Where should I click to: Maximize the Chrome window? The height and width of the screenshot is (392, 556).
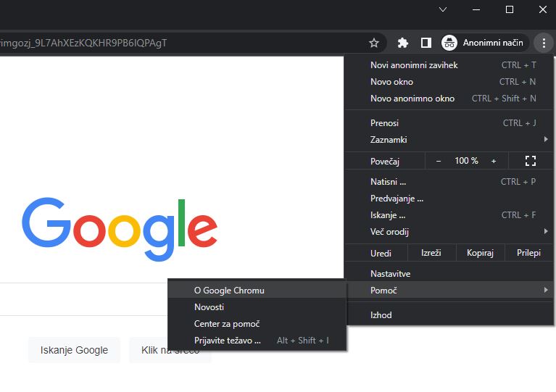[x=510, y=9]
